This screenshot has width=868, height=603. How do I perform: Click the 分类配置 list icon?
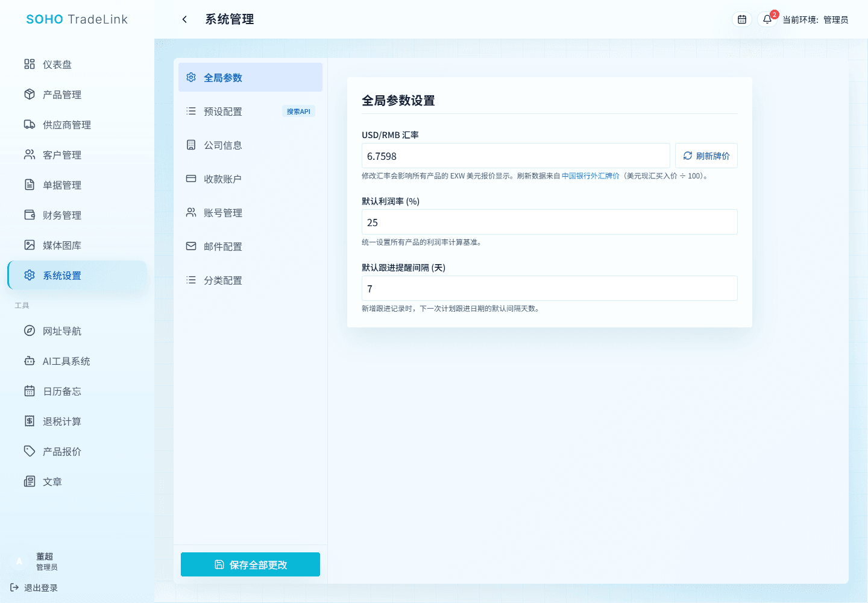click(191, 280)
